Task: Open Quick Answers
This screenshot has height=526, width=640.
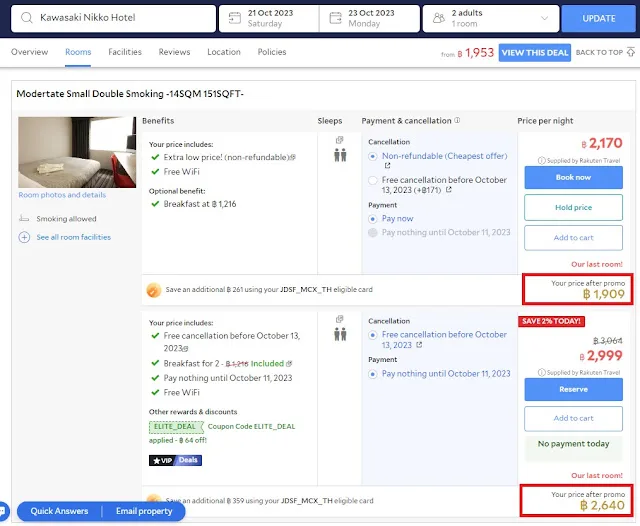Action: click(59, 511)
